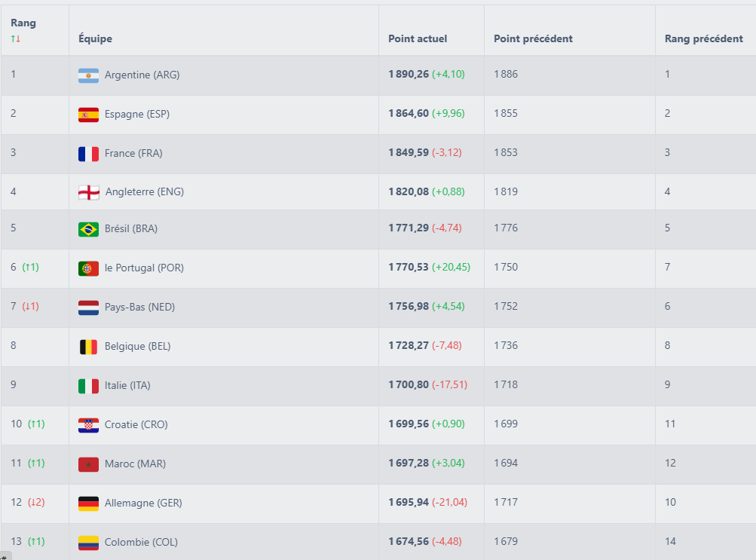Select the Point actuel column header
The height and width of the screenshot is (560, 756).
click(x=418, y=38)
